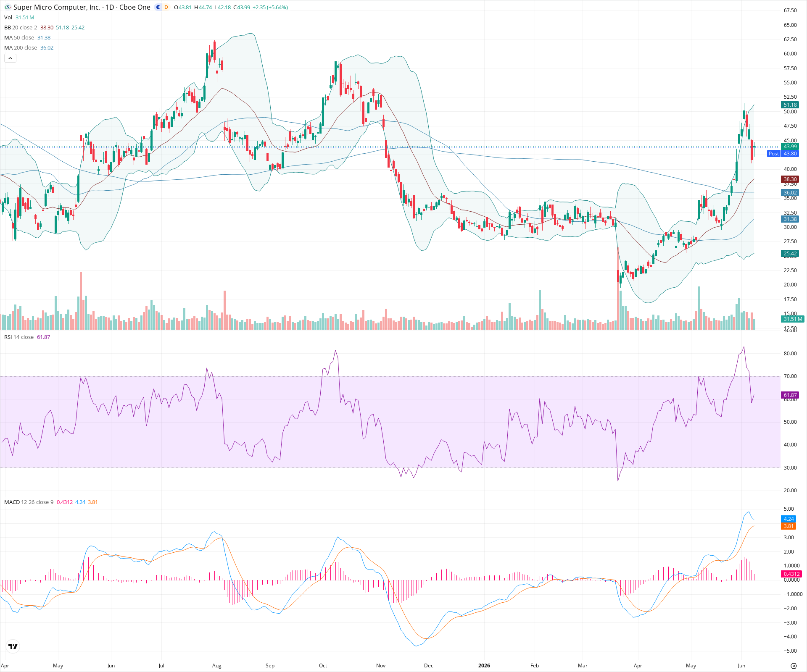This screenshot has width=807, height=672.
Task: Open the Super Micro Computer symbol title
Action: tap(82, 7)
